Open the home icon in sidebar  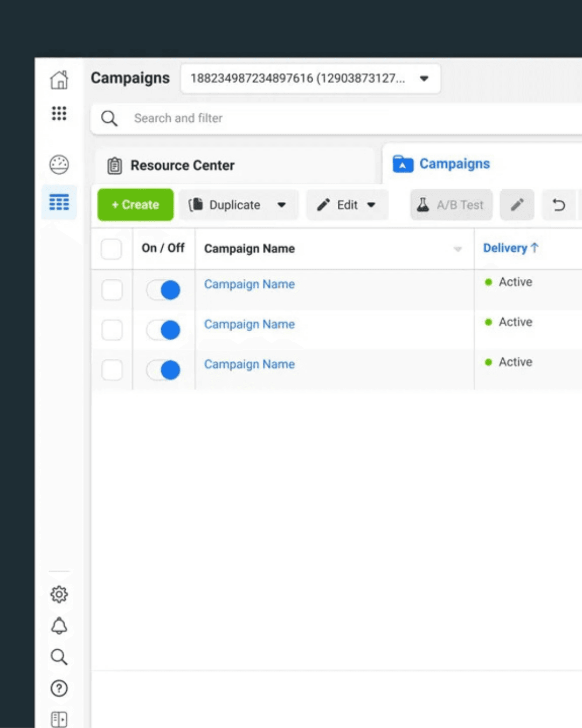tap(59, 80)
